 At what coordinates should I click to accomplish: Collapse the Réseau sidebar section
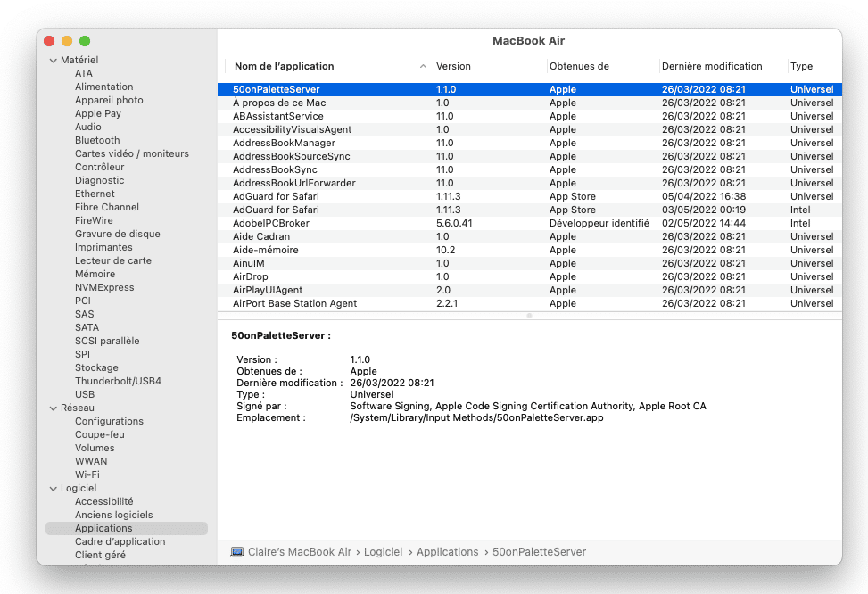point(53,408)
